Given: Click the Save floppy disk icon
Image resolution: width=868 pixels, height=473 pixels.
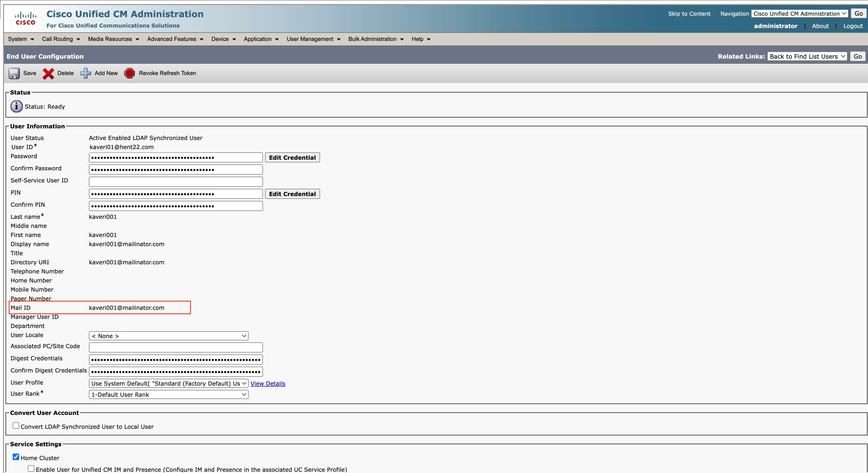Looking at the screenshot, I should 14,73.
